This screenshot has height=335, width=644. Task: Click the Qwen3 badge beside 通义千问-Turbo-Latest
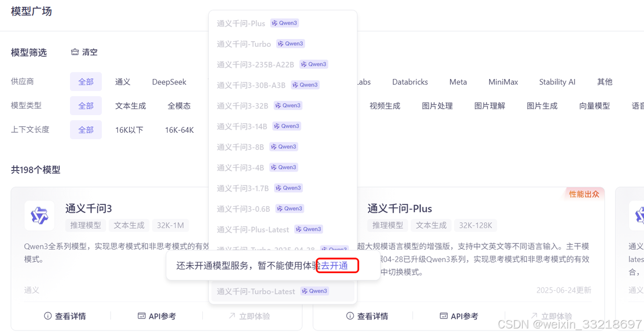314,291
